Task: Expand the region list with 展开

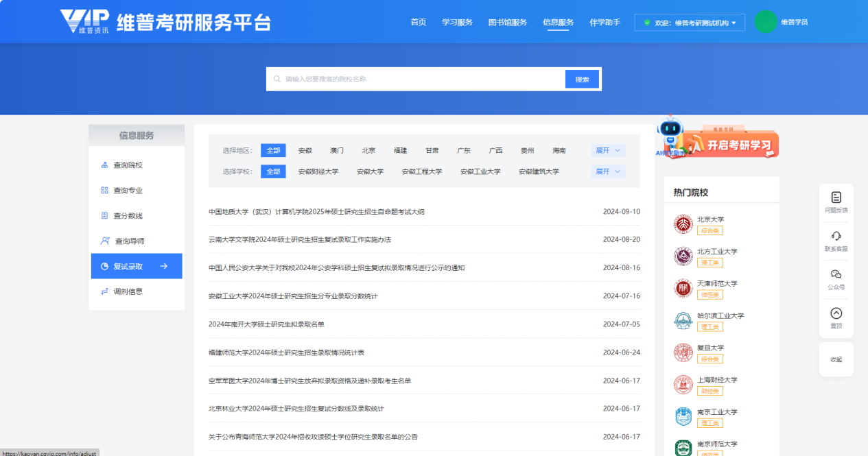Action: [x=608, y=151]
